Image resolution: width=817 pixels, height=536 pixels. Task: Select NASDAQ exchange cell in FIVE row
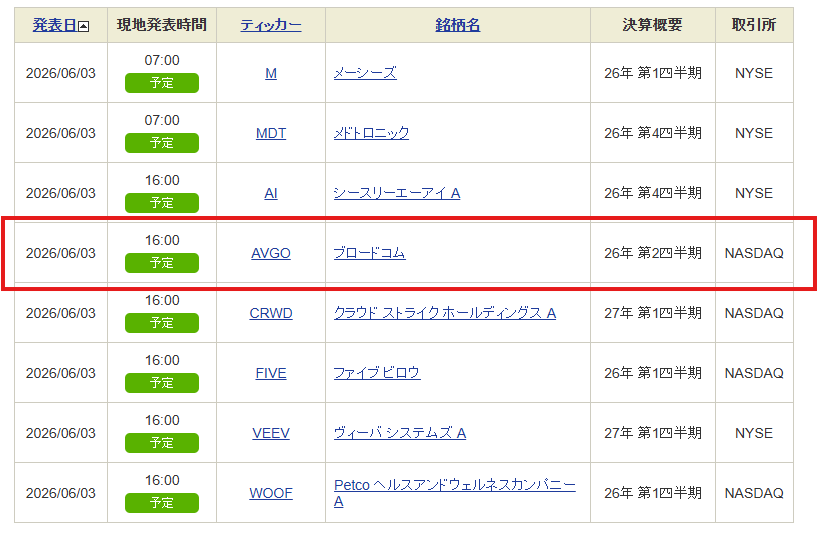[x=754, y=372]
